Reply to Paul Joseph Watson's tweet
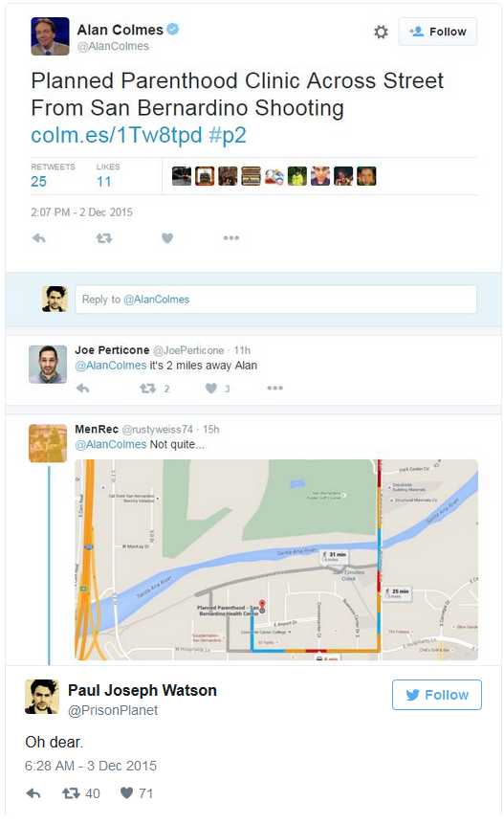504x824 pixels. tap(33, 793)
